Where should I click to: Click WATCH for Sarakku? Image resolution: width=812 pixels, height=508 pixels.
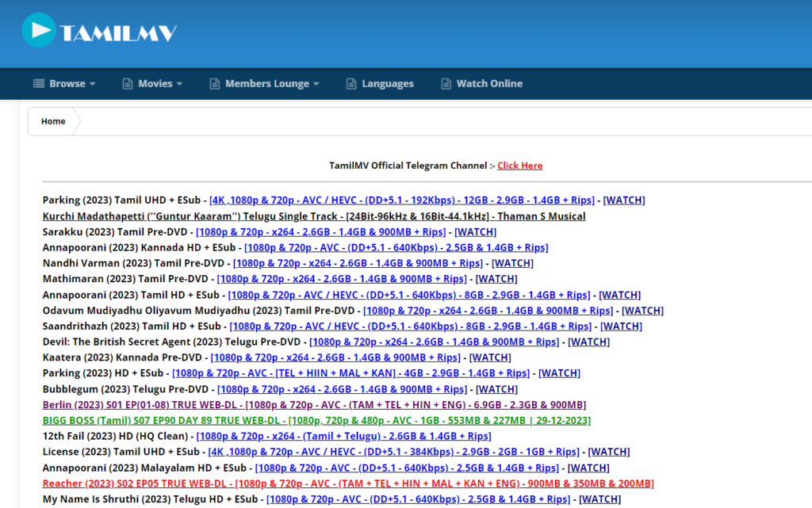coord(476,231)
